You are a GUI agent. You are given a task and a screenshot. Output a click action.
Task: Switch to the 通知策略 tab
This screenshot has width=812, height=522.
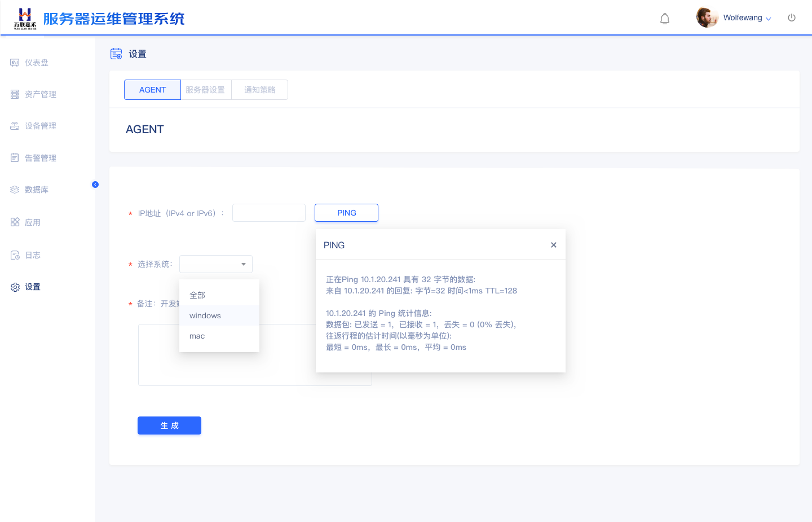[259, 90]
